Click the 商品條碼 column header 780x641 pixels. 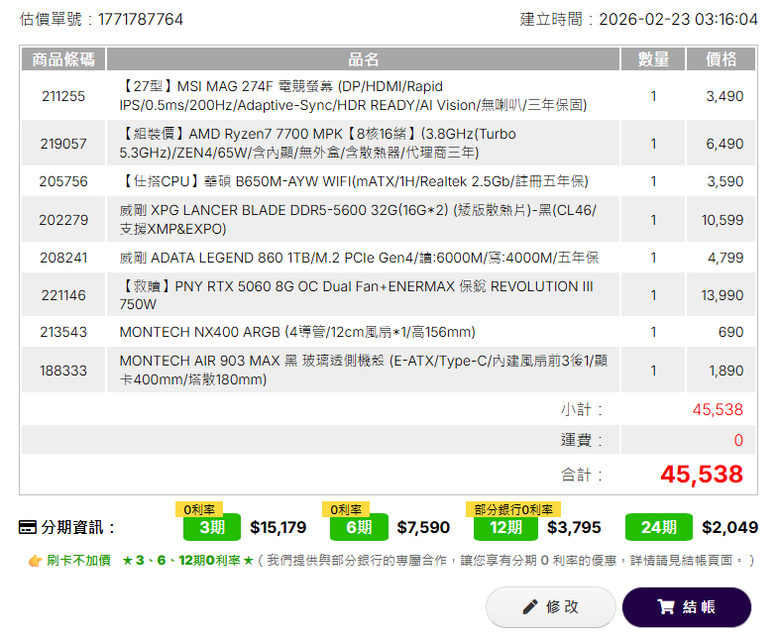click(63, 59)
